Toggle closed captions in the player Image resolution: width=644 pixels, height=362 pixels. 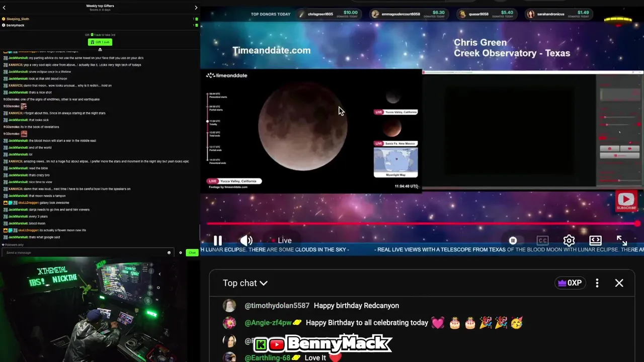coord(542,240)
